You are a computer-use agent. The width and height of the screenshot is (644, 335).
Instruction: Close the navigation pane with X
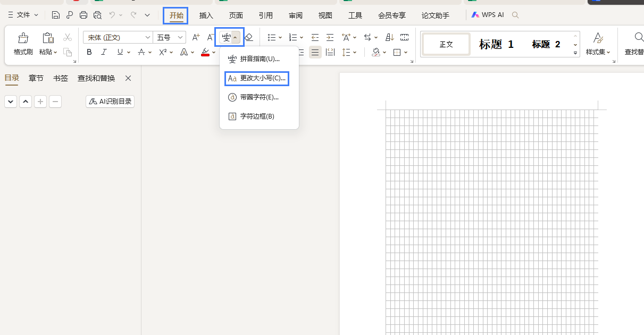point(128,78)
